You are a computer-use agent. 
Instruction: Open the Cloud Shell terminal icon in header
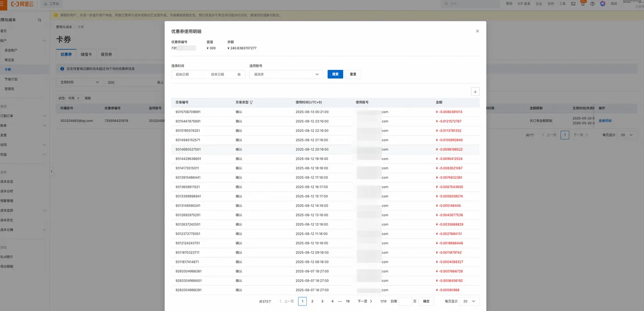[573, 3]
